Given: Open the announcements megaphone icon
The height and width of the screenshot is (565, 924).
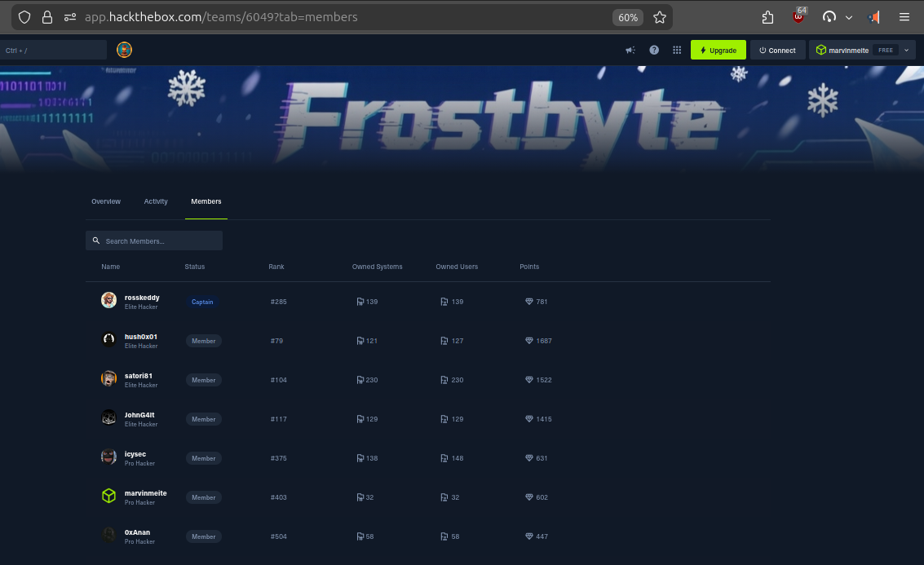Looking at the screenshot, I should tap(630, 51).
